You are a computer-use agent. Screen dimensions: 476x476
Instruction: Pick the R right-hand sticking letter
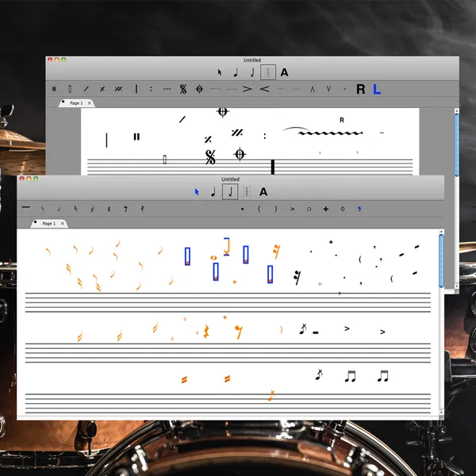[x=361, y=89]
